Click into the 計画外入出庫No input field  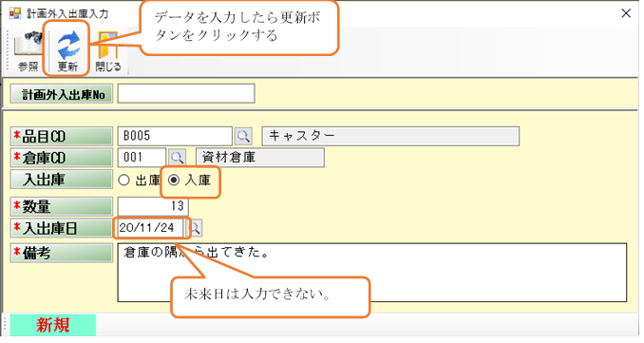(186, 94)
